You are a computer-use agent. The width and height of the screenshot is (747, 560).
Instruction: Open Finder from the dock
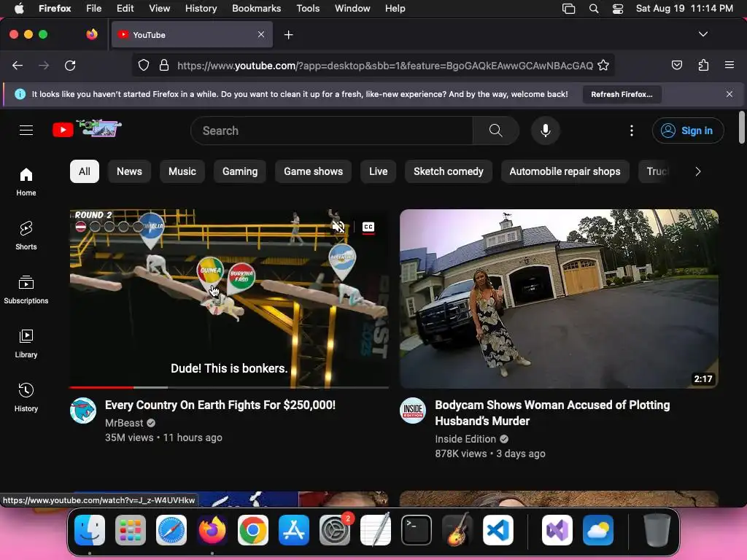pyautogui.click(x=90, y=530)
